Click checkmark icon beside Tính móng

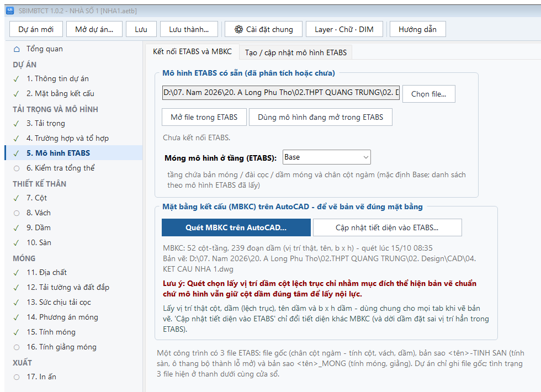tap(16, 332)
